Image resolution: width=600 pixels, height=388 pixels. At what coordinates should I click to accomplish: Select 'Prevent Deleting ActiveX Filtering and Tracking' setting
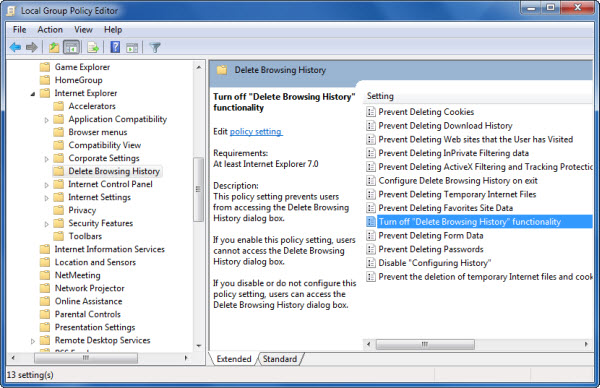pos(485,167)
